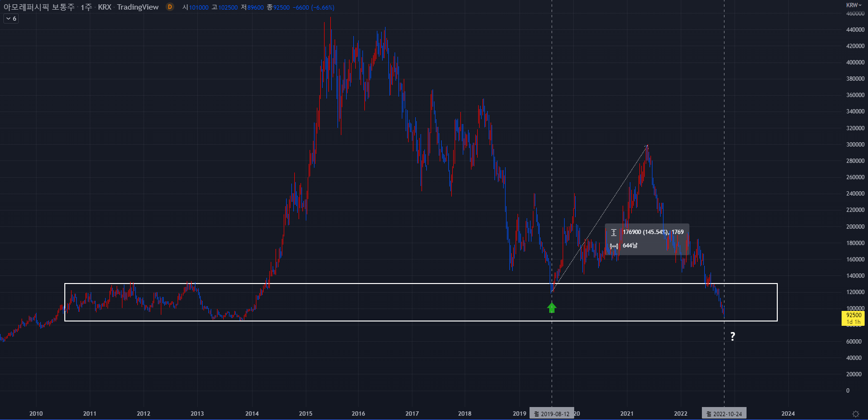
Task: Click the 2015 year label on time axis
Action: point(305,414)
